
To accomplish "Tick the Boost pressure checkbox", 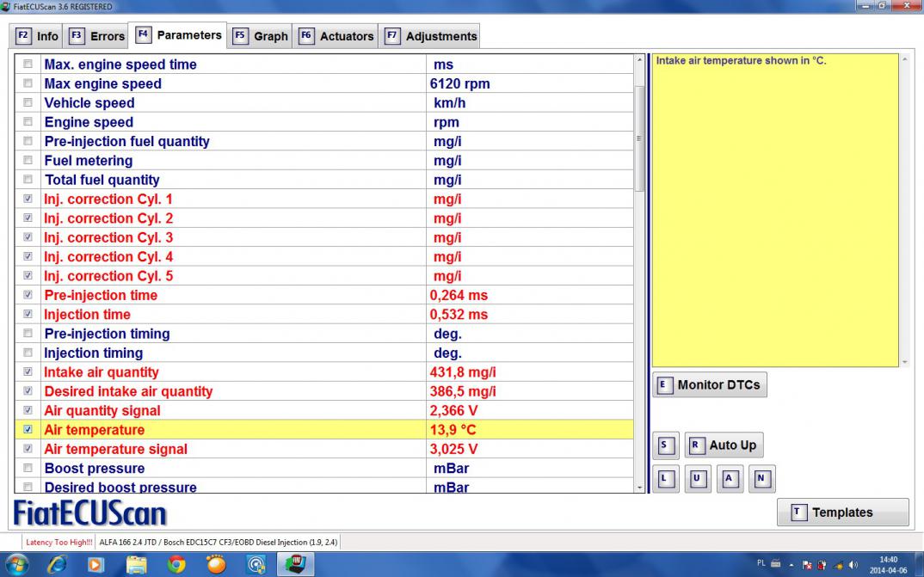I will (28, 469).
